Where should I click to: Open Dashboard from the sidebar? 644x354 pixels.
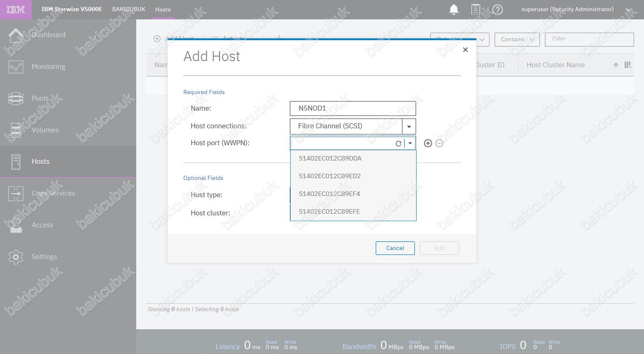point(48,35)
